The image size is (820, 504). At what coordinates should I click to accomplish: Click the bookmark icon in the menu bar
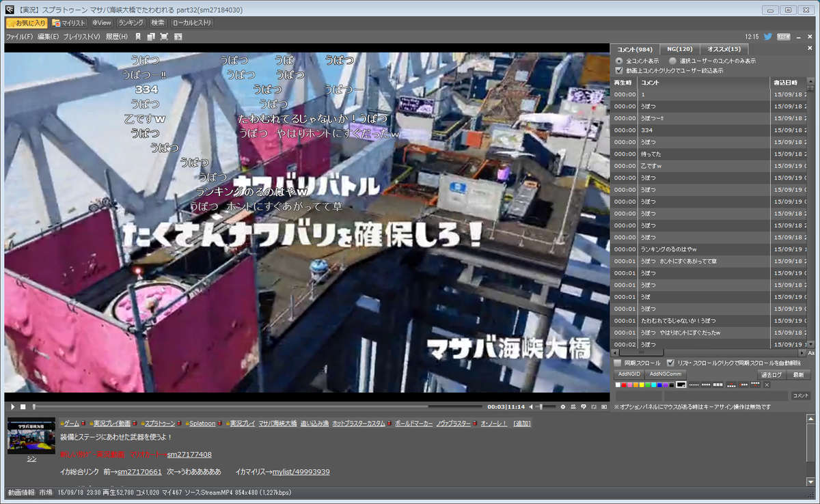pyautogui.click(x=137, y=36)
